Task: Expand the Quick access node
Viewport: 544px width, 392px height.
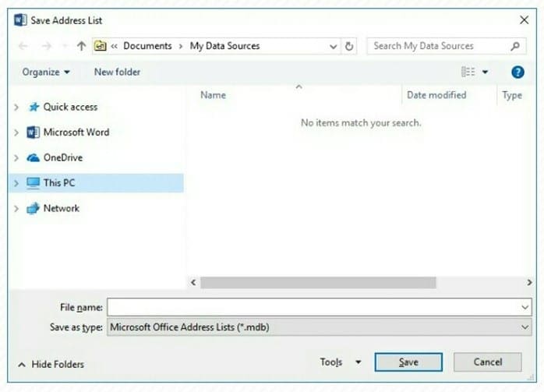Action: 16,107
